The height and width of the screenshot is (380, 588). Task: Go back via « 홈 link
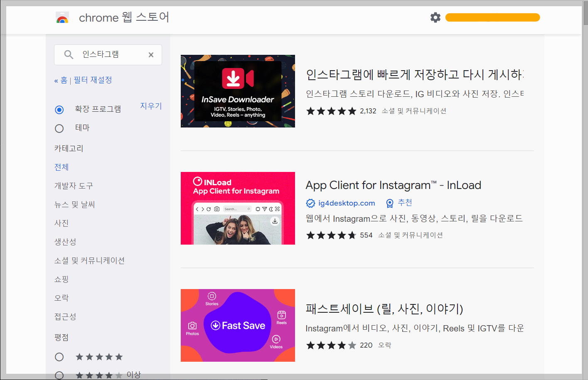coord(61,80)
